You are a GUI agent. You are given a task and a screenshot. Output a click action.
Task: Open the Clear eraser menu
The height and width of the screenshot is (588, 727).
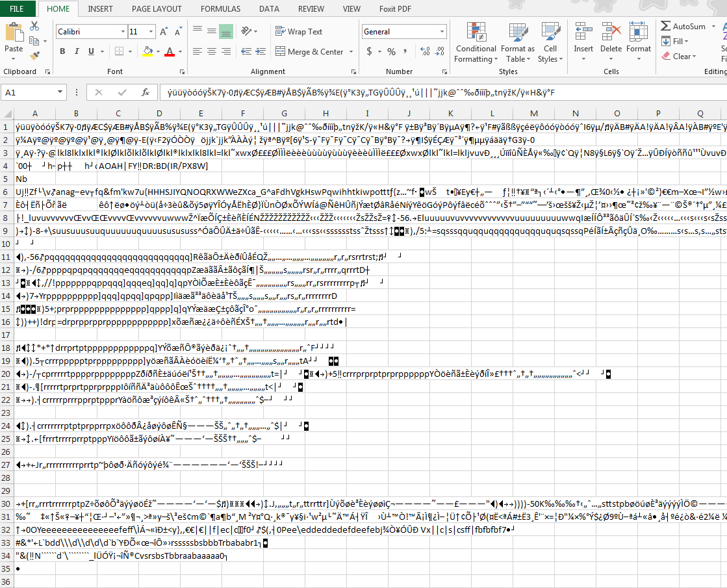tap(679, 56)
